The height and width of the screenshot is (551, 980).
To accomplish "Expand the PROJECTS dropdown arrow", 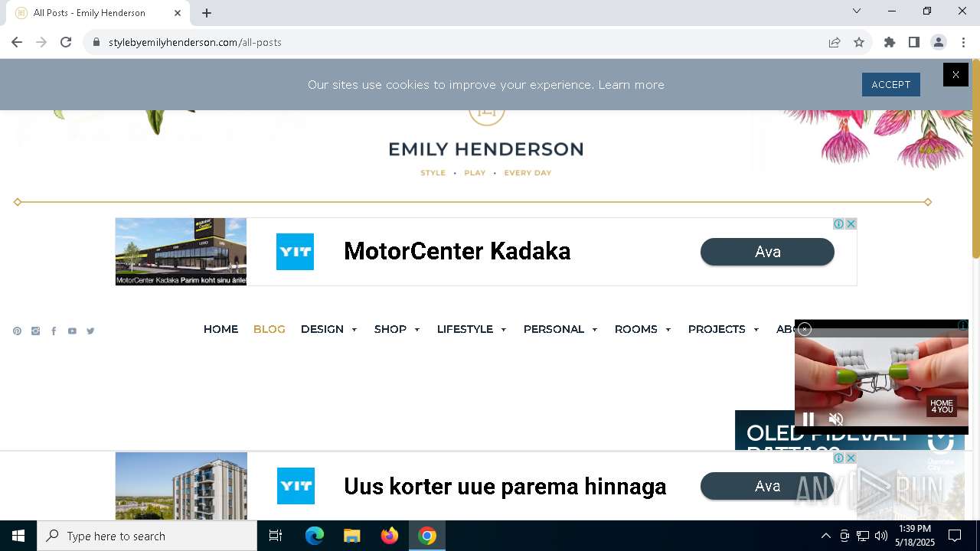I will pyautogui.click(x=756, y=330).
